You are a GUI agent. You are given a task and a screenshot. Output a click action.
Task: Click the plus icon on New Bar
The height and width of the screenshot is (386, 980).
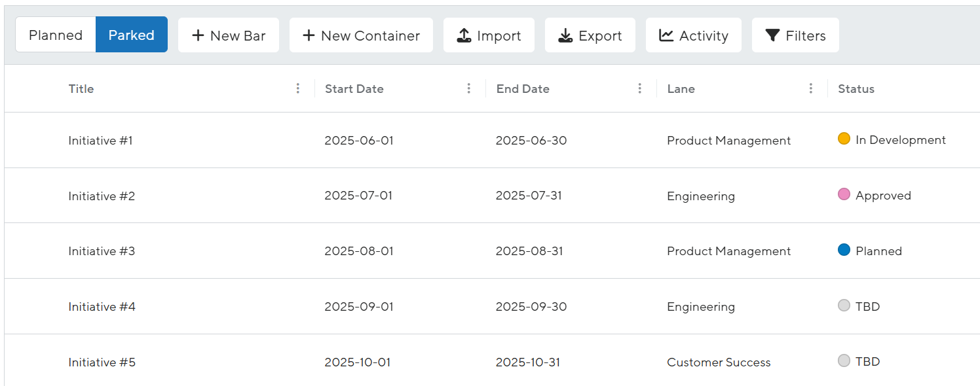click(x=198, y=35)
